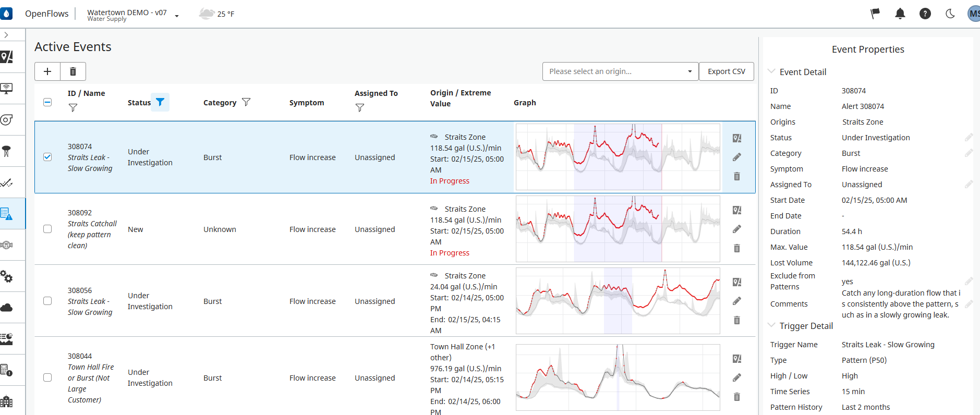Click the Export CSV button

pyautogui.click(x=726, y=71)
